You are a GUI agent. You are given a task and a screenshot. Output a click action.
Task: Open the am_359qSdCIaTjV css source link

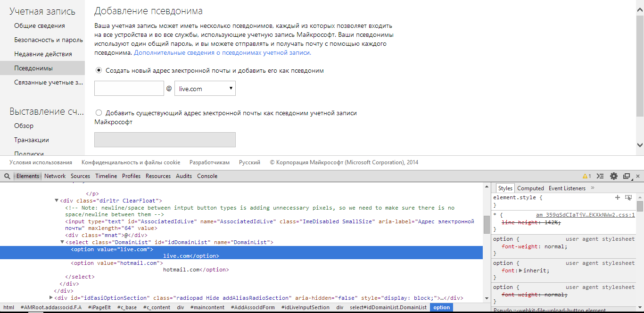[x=585, y=215]
